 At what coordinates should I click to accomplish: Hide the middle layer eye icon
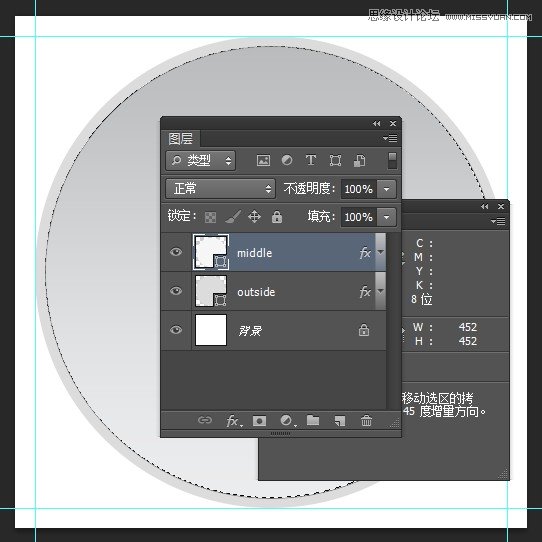(176, 252)
